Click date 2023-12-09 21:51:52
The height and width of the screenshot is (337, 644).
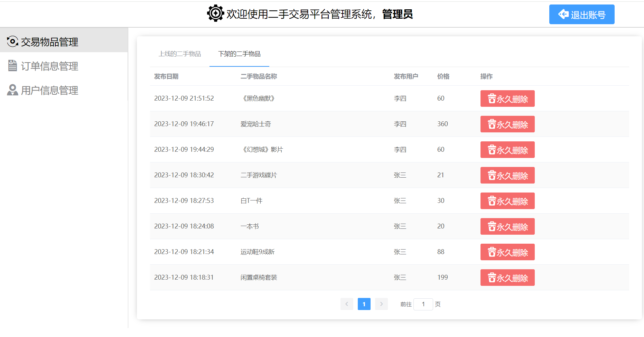tap(184, 99)
